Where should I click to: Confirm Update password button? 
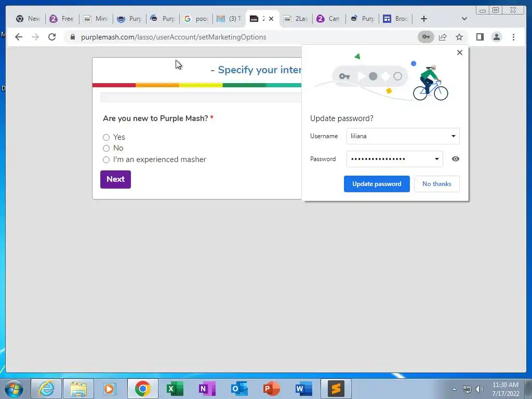tap(377, 184)
